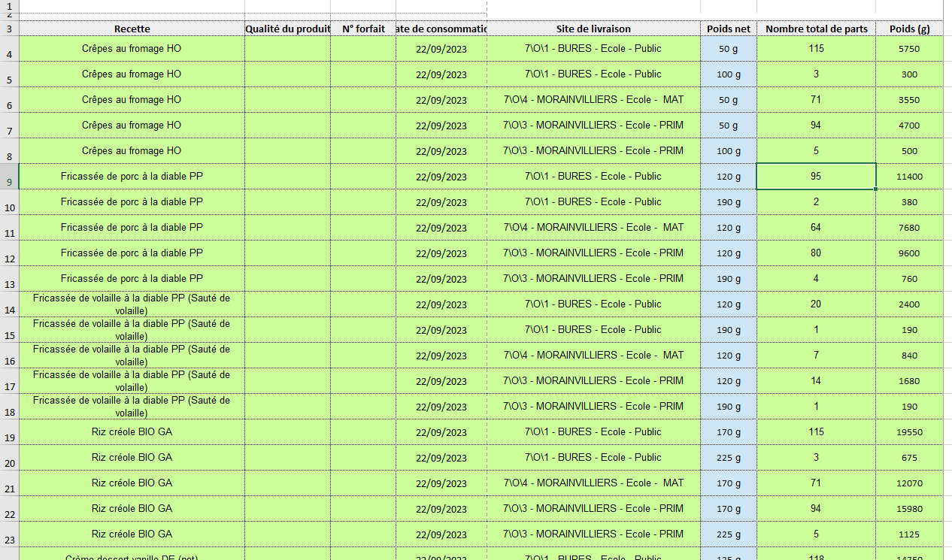Click the cell with value 4700
Image resolution: width=952 pixels, height=560 pixels.
click(x=909, y=126)
